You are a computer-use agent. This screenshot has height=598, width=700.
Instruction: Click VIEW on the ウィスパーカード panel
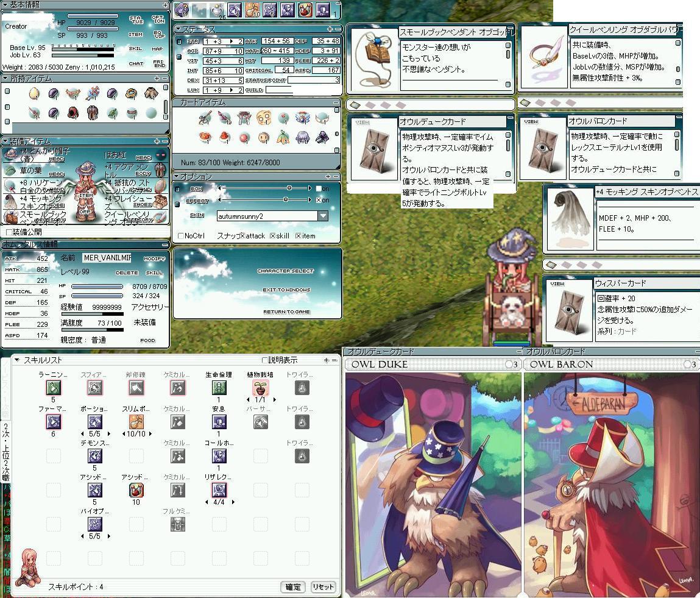point(557,283)
